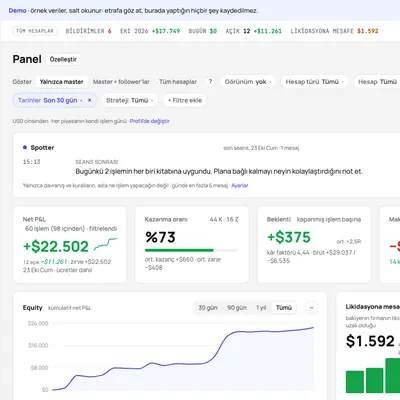Expand the Görünüm yok dropdown
Image resolution: width=400 pixels, height=400 pixels.
(248, 82)
